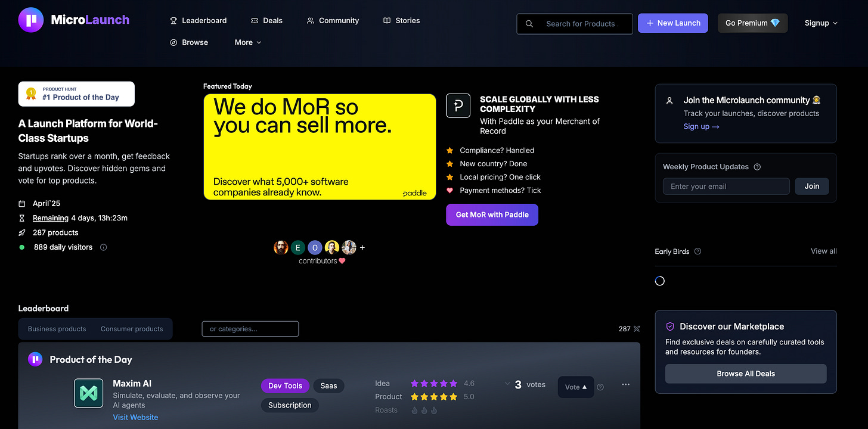Screen dimensions: 868x429
Task: Click the Subscription tag
Action: [x=290, y=405]
